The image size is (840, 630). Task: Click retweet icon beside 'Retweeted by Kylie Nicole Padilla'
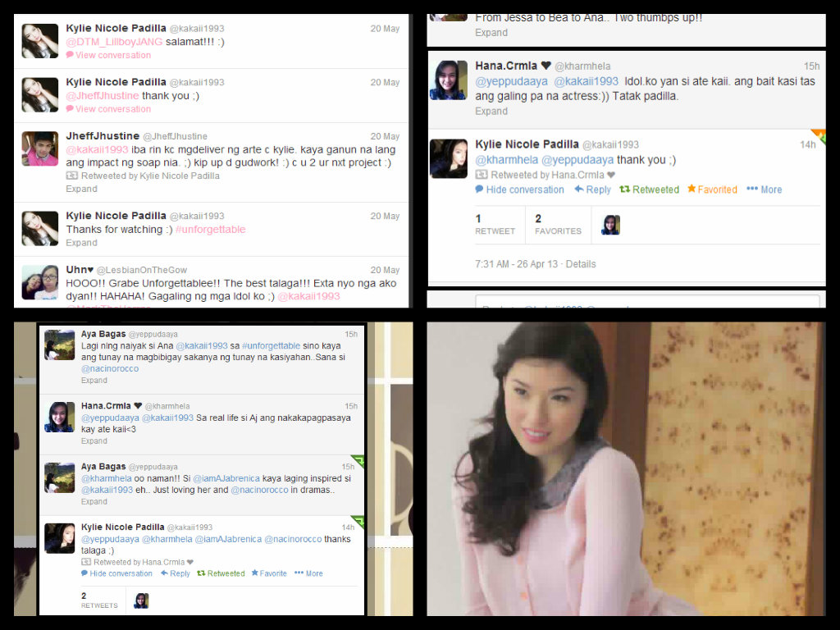(x=72, y=176)
